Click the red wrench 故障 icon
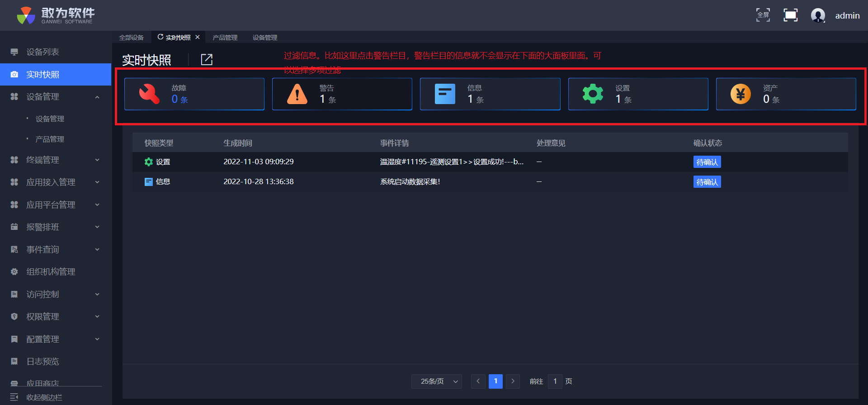868x405 pixels. tap(149, 94)
